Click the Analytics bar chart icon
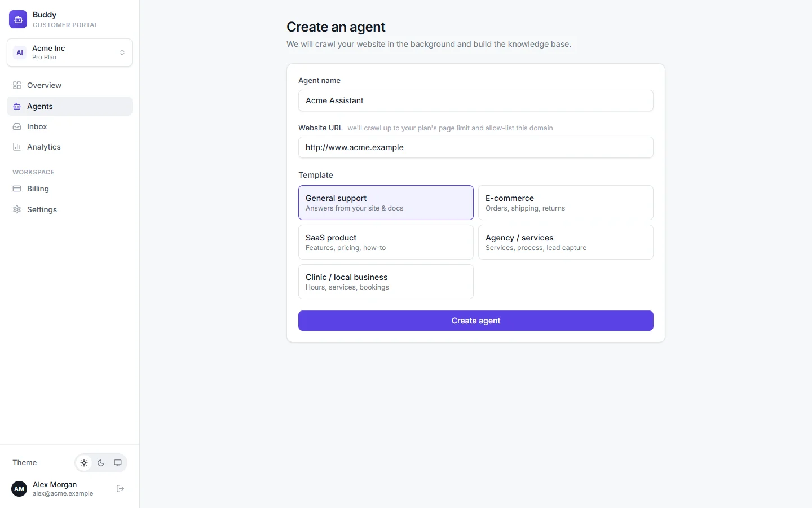 (x=17, y=147)
